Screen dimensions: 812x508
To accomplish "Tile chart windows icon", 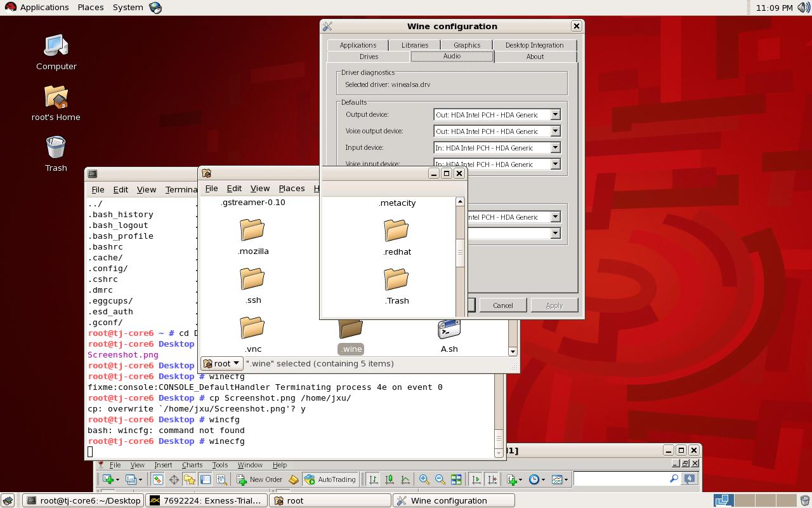I will click(x=456, y=479).
